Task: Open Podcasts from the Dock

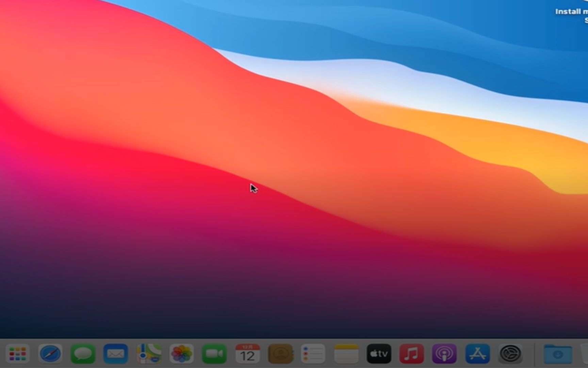Action: (444, 354)
